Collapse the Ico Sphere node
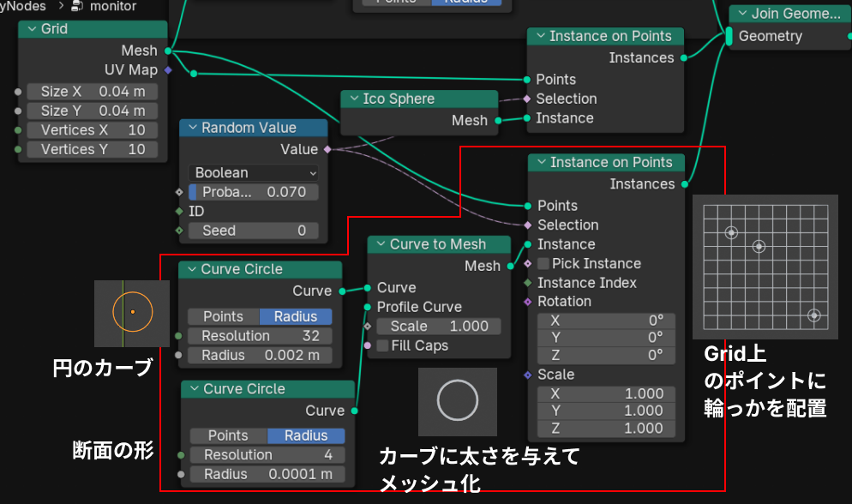This screenshot has height=504, width=852. pos(353,99)
